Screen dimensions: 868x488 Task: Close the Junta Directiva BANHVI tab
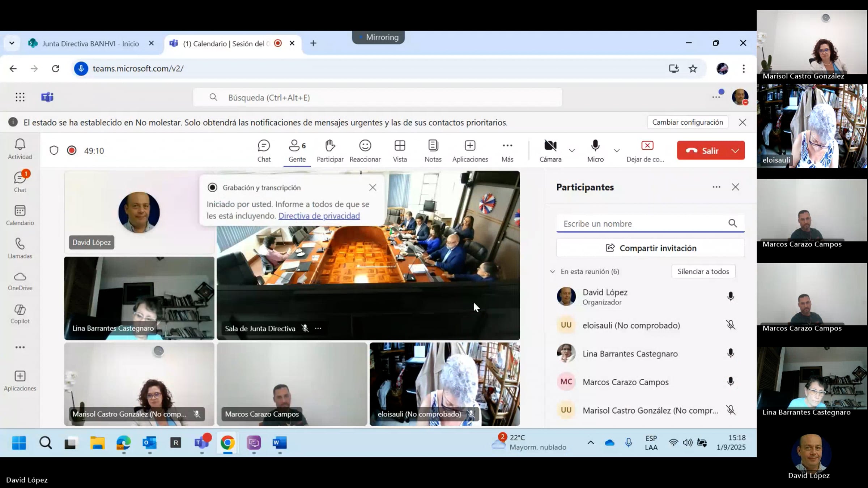pyautogui.click(x=151, y=43)
